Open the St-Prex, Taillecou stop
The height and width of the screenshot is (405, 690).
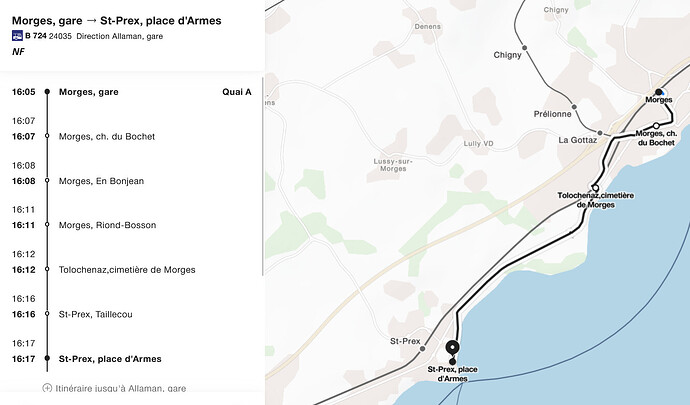coord(96,314)
